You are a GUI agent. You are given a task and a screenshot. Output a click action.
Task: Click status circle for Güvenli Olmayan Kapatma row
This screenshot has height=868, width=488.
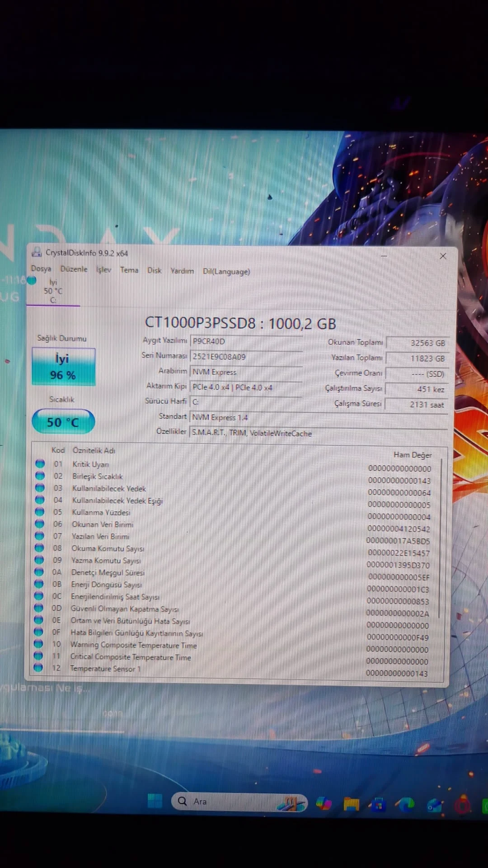(x=39, y=608)
